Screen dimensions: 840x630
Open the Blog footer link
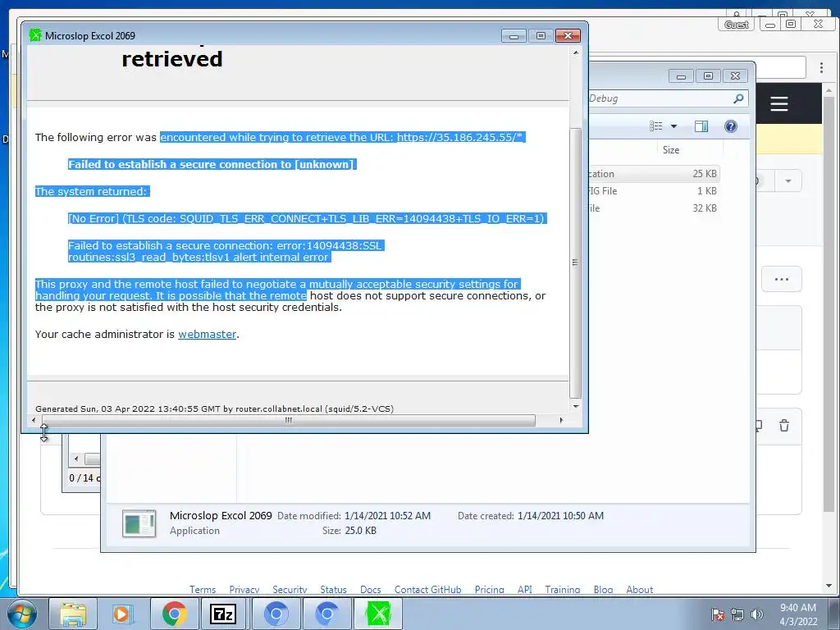(x=603, y=589)
